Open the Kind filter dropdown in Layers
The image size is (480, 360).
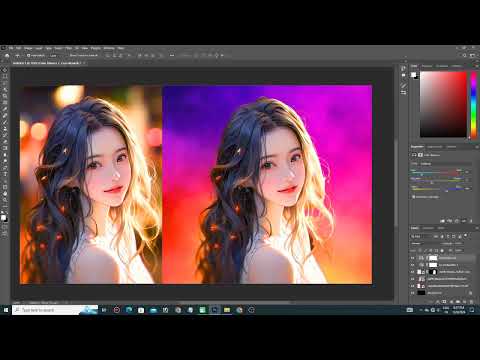[x=422, y=236]
